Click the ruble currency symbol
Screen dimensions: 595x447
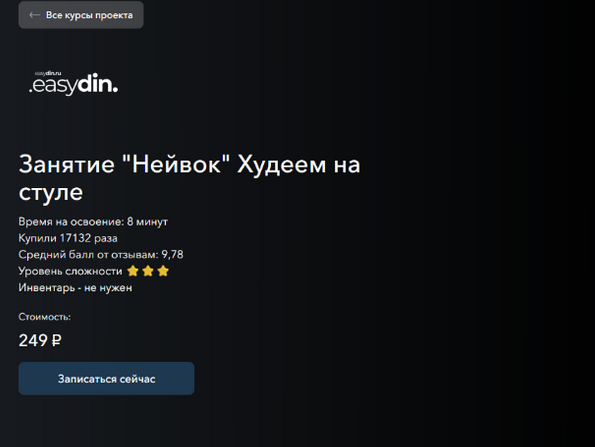coord(56,340)
